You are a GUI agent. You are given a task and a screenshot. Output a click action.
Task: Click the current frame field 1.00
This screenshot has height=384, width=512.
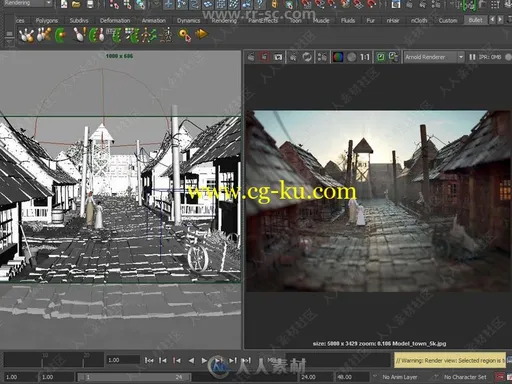123,360
